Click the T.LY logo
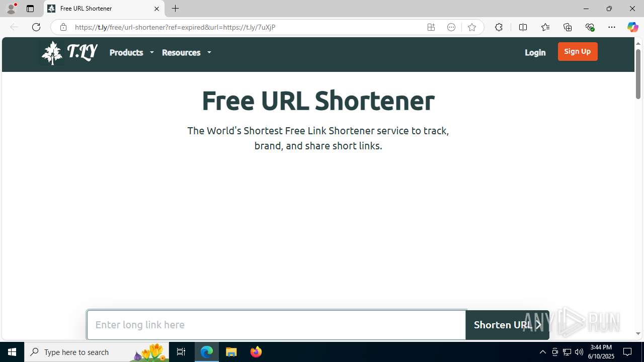This screenshot has width=644, height=362. pyautogui.click(x=69, y=52)
